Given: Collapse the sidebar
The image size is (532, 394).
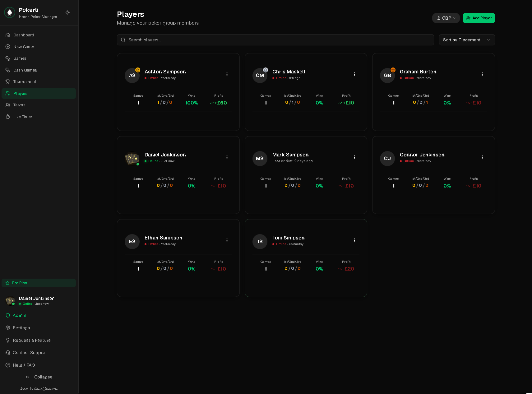Looking at the screenshot, I should [x=39, y=377].
